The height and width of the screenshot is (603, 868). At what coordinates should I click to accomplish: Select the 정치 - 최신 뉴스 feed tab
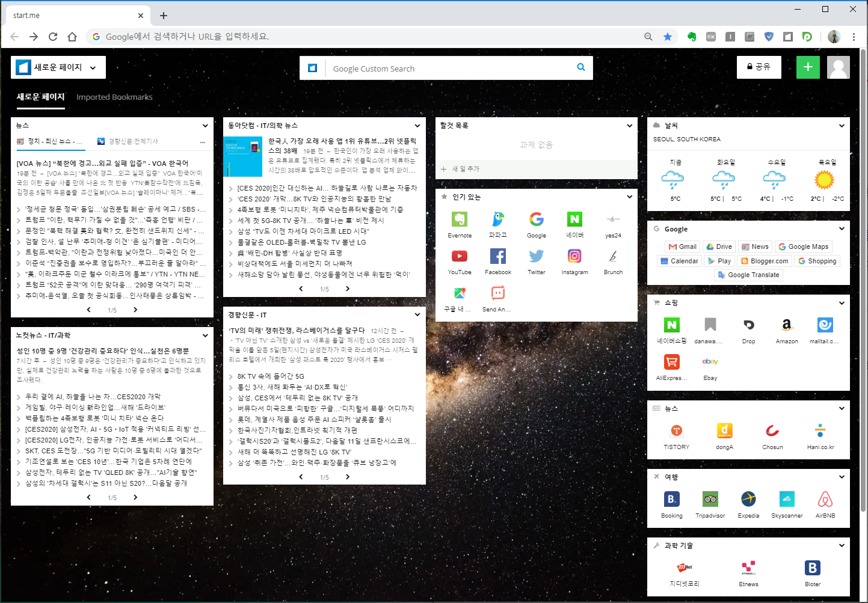(50, 141)
